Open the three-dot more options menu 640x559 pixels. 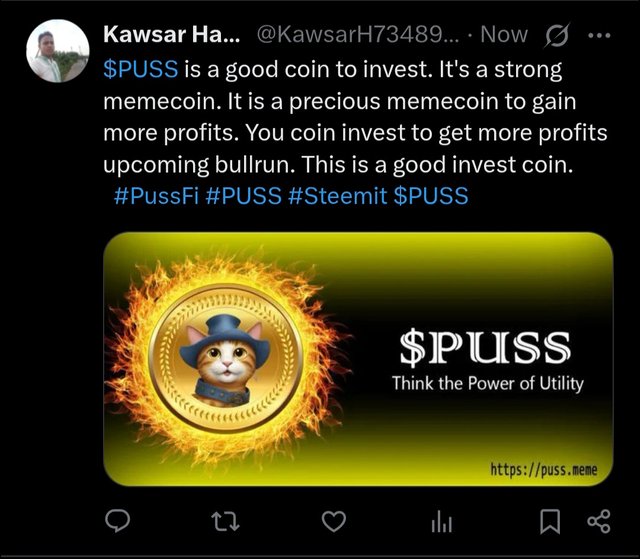coord(599,35)
